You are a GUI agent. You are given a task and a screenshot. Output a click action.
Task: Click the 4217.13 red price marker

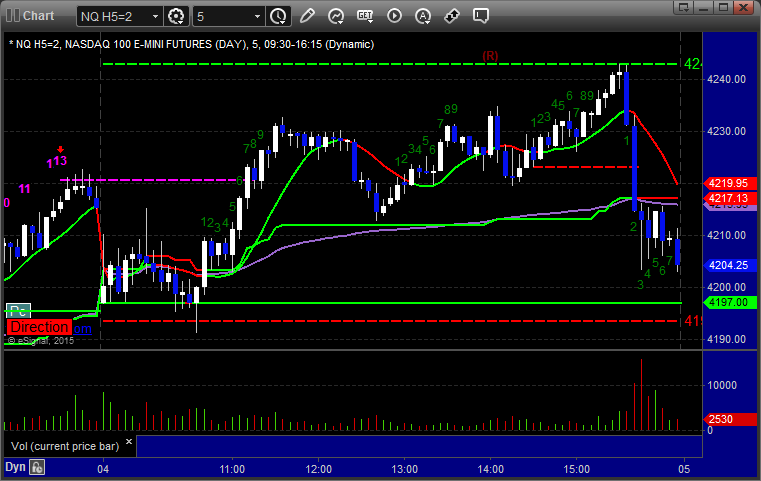[x=729, y=198]
